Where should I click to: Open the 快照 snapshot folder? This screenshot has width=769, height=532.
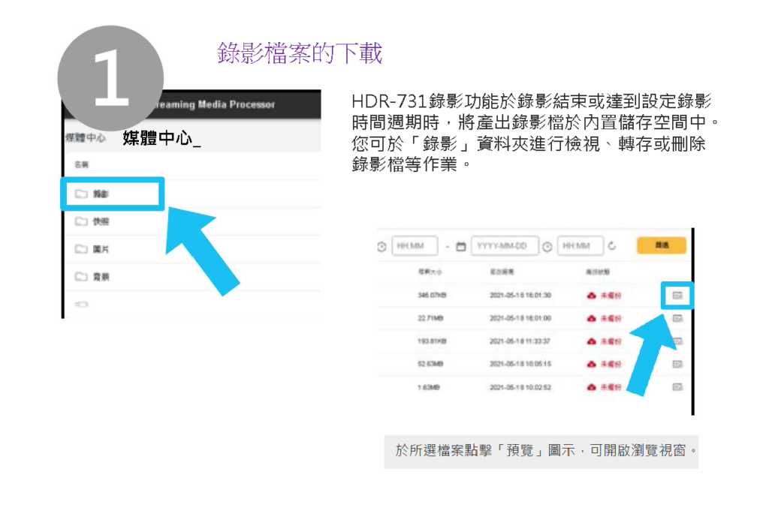pyautogui.click(x=101, y=221)
